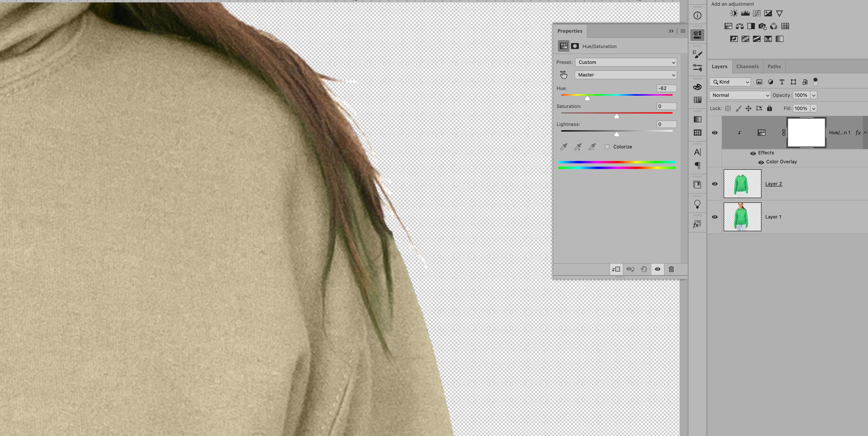The image size is (868, 436).
Task: Open the Preset dropdown showing Custom
Action: click(626, 62)
